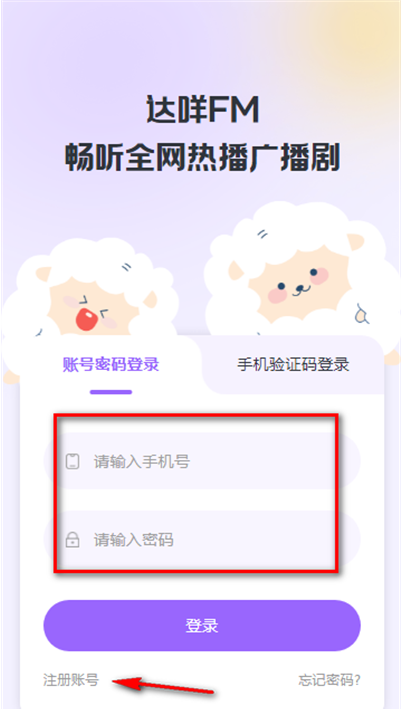Click the 达咩FM title text
The image size is (403, 709).
(202, 110)
